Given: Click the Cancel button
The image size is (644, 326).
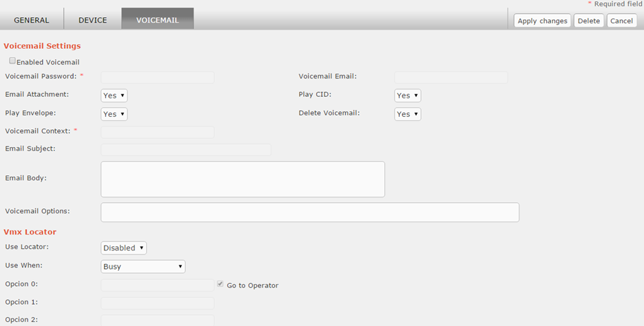Looking at the screenshot, I should (x=621, y=21).
